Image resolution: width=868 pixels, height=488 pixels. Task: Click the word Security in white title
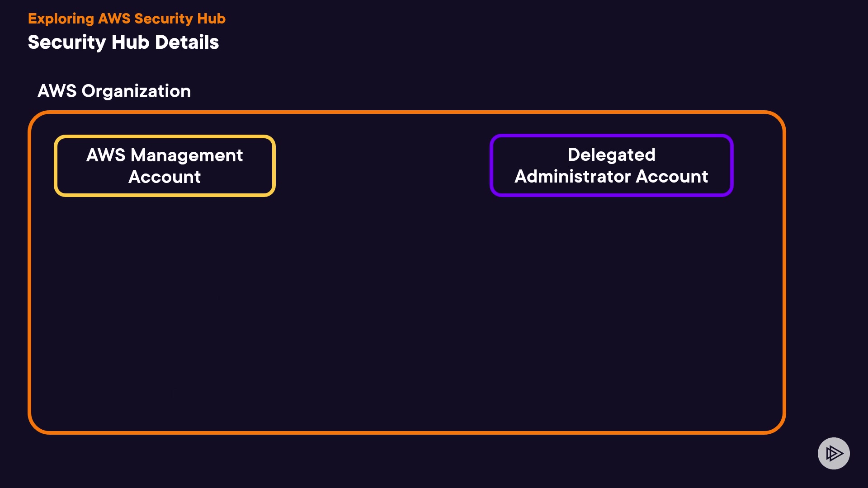tap(66, 42)
